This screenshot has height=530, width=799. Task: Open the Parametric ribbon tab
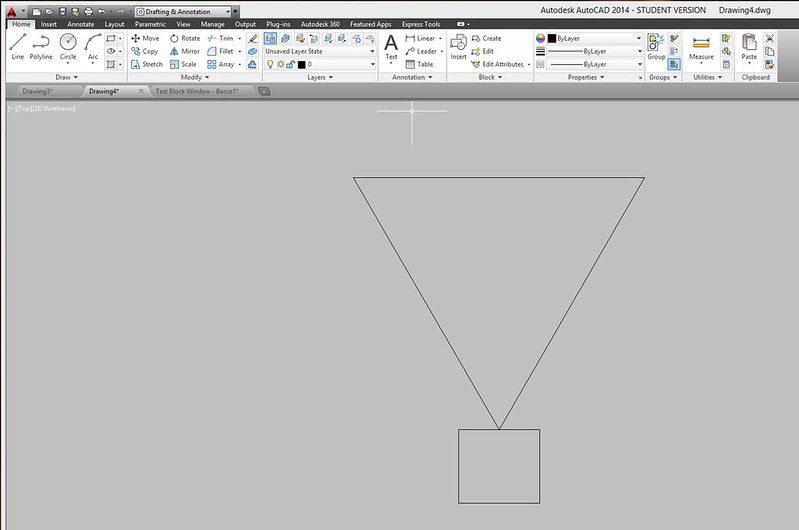pos(150,24)
